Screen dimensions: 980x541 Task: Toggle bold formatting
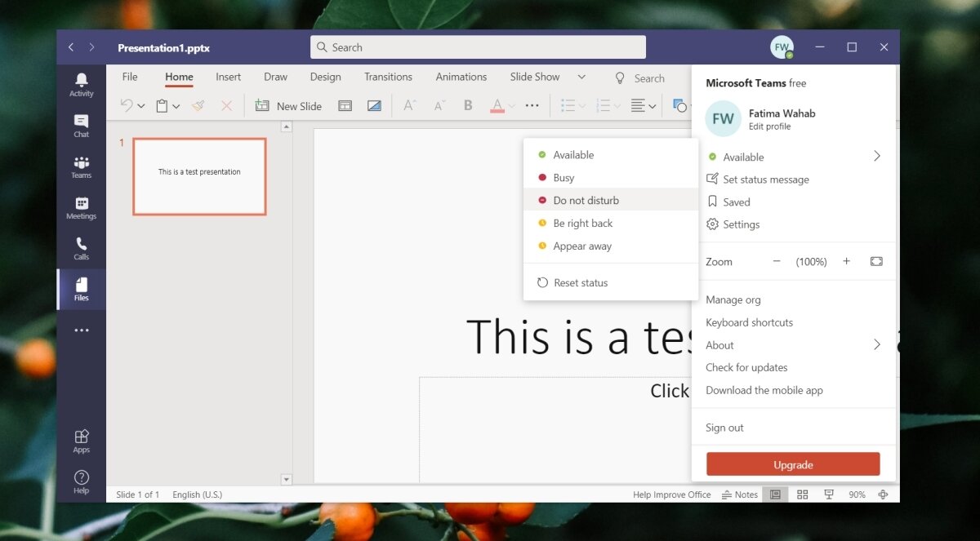tap(467, 105)
